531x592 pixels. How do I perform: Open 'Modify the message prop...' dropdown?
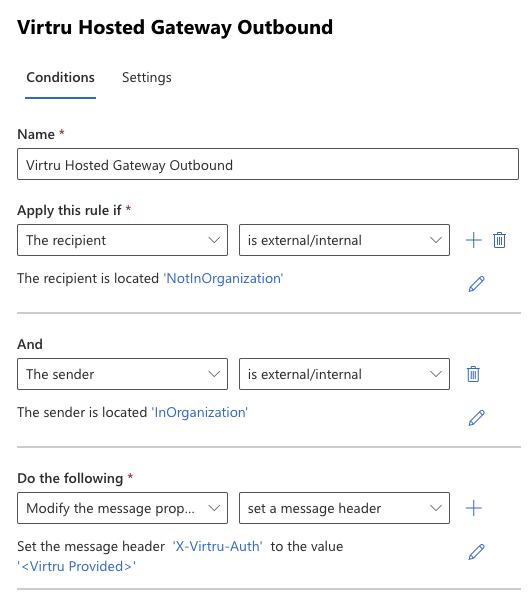(x=122, y=508)
